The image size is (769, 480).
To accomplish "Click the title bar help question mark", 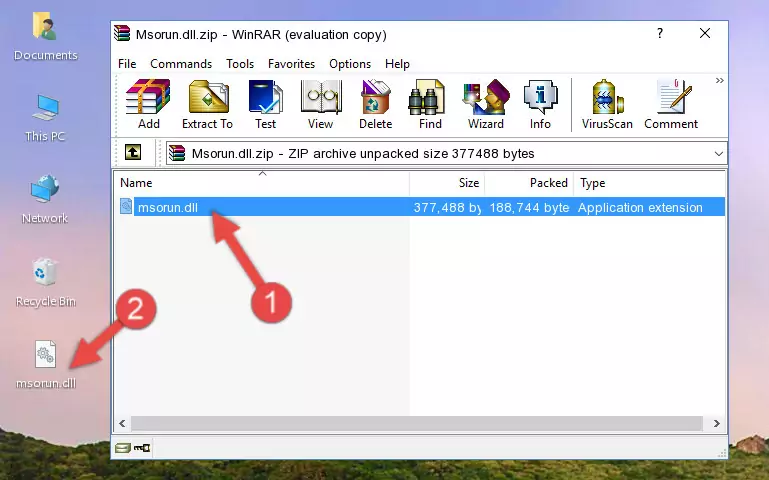I will click(660, 33).
